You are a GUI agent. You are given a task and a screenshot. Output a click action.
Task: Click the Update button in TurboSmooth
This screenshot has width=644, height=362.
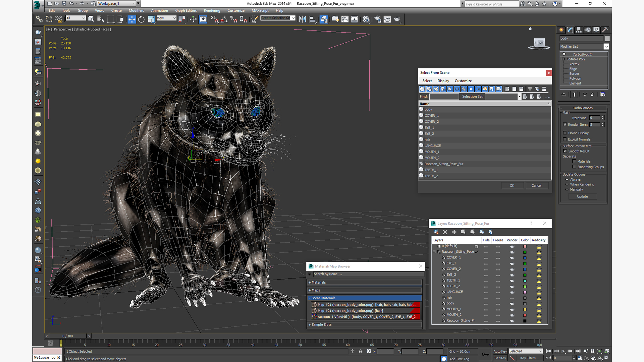point(582,196)
